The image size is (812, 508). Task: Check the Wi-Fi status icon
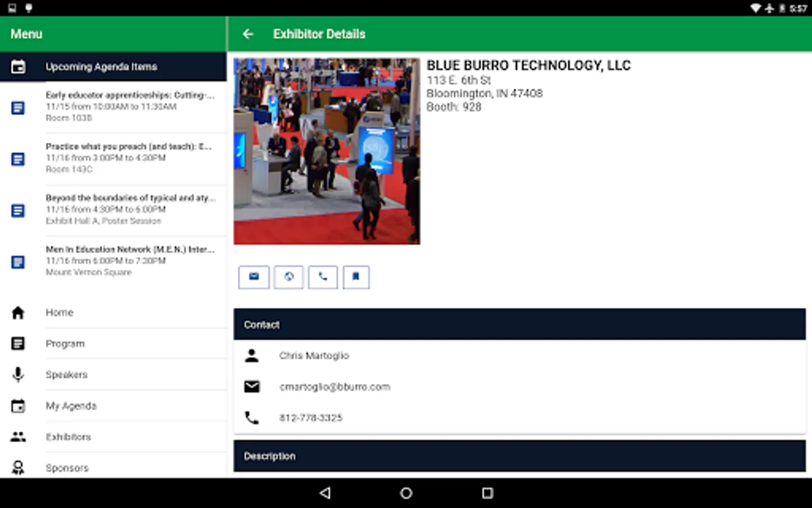[756, 8]
